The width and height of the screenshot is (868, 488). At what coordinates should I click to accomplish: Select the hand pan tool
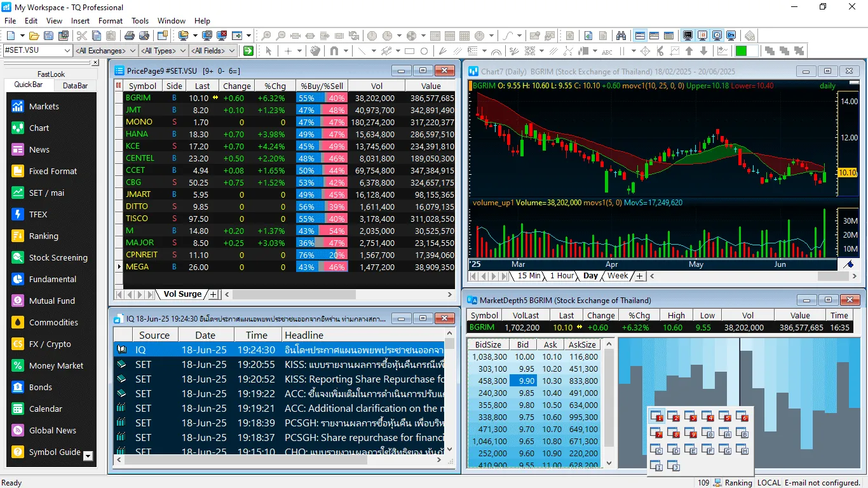coord(315,51)
